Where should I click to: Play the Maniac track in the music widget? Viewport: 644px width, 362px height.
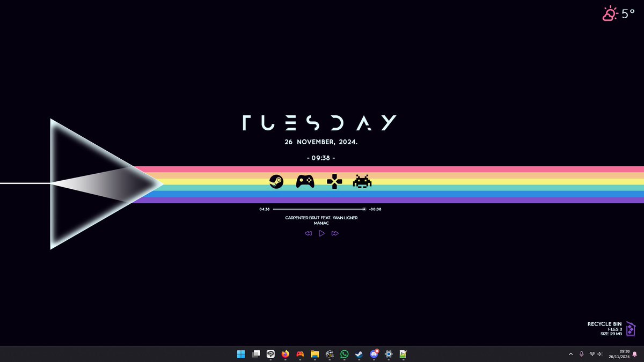click(x=321, y=233)
